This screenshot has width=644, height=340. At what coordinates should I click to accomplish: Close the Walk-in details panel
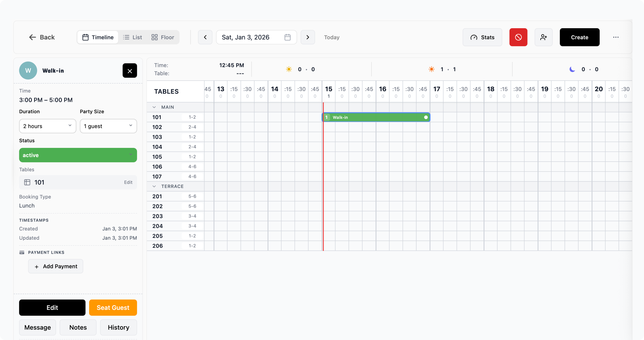pos(130,71)
